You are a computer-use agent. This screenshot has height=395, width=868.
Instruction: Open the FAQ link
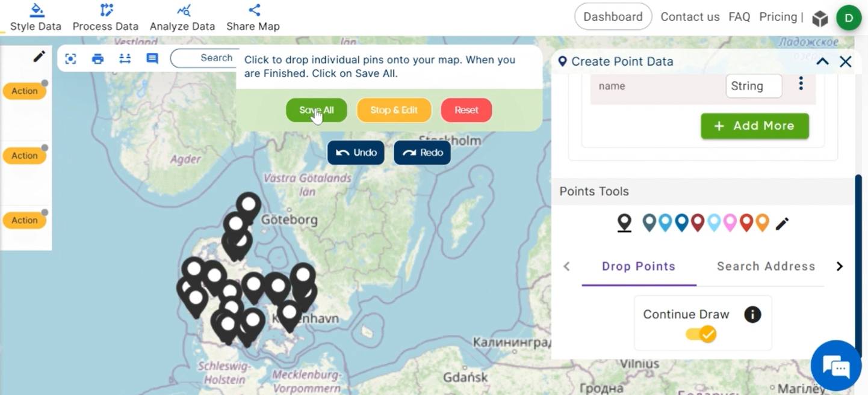[739, 17]
